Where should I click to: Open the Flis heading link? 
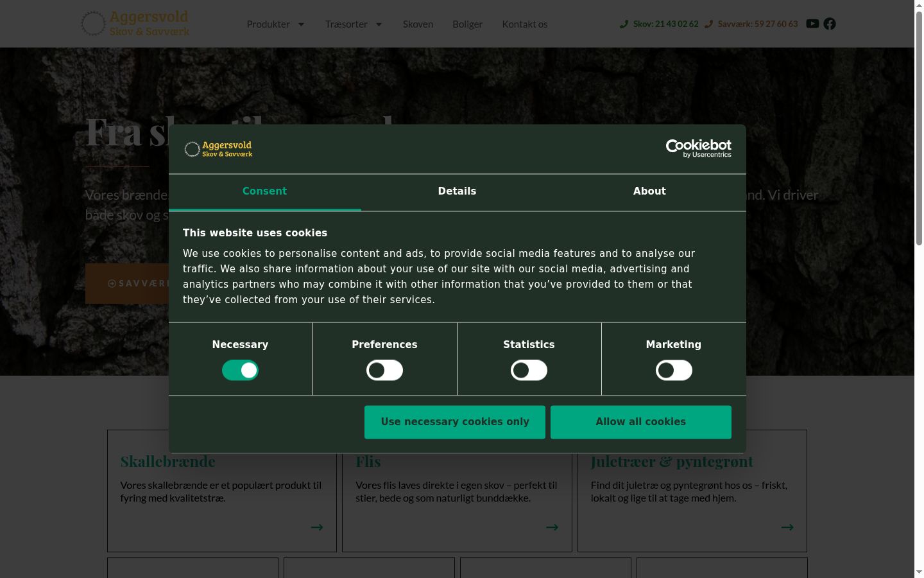click(x=368, y=461)
